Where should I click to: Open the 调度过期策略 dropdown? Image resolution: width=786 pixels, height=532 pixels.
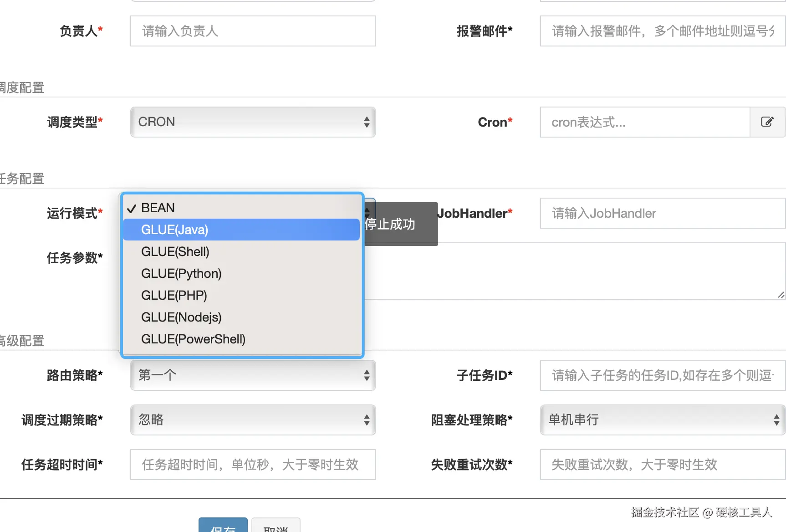[x=253, y=420]
